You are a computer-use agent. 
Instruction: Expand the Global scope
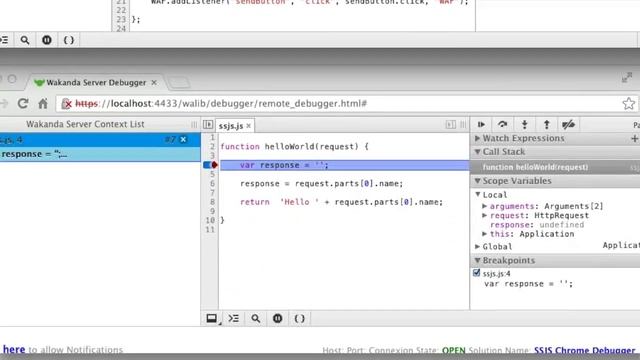click(478, 246)
